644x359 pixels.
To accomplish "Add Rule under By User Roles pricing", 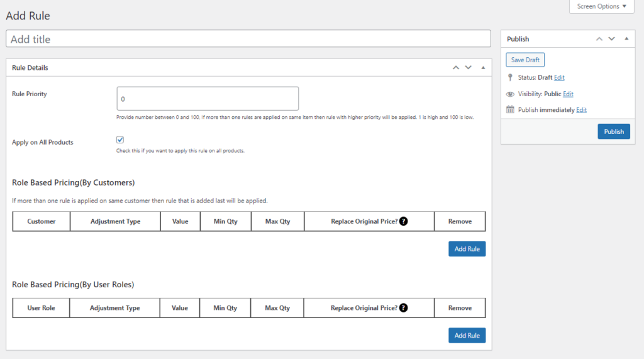I will (467, 336).
